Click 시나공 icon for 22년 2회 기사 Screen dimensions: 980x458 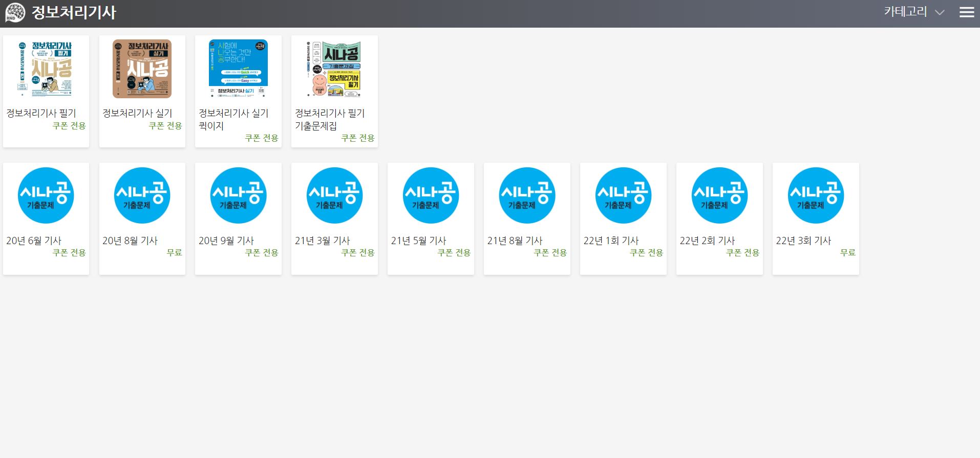(x=719, y=195)
